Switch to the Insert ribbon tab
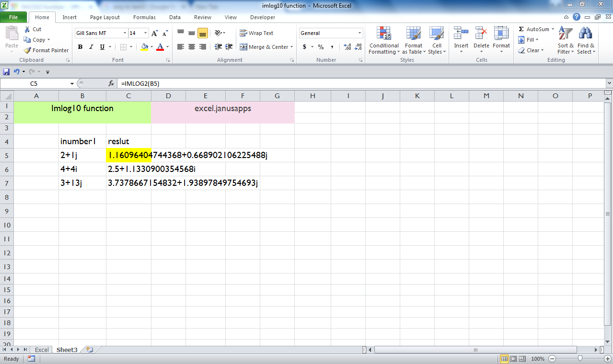 (x=69, y=17)
